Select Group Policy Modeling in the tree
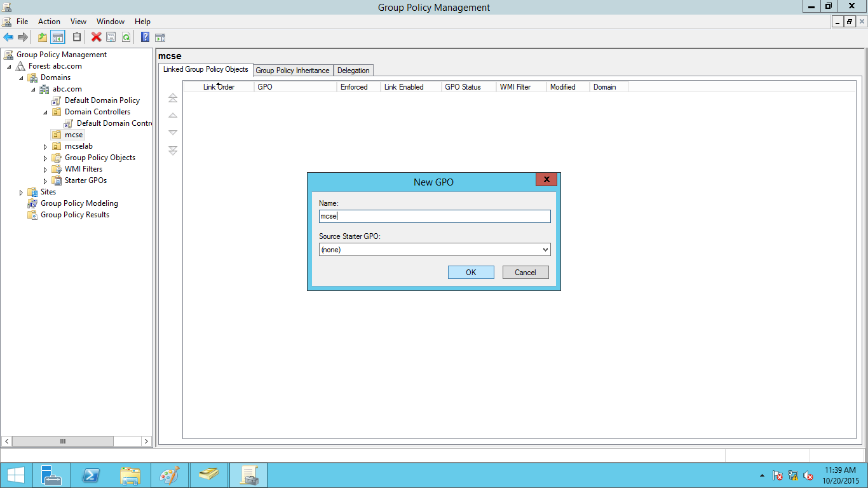868x488 pixels. [x=79, y=203]
